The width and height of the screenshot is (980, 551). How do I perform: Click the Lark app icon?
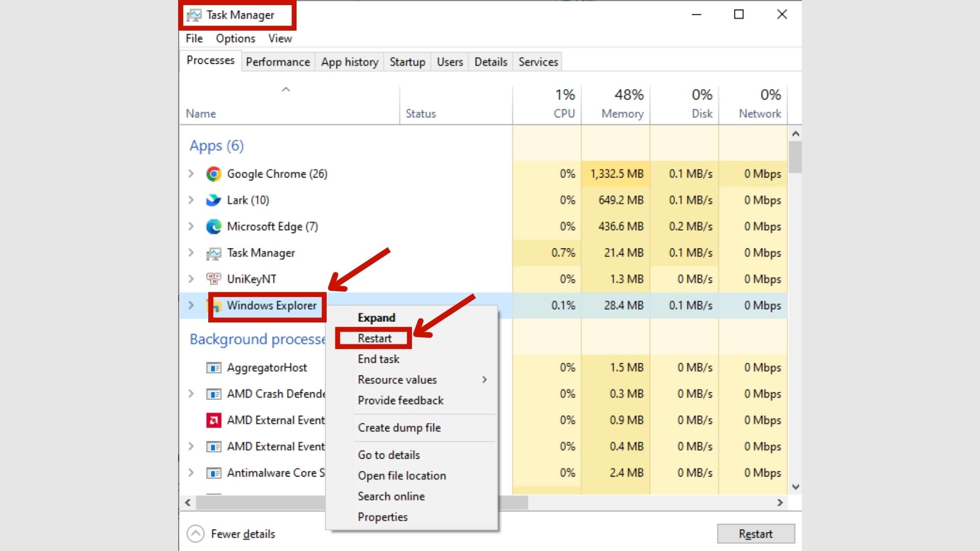213,200
